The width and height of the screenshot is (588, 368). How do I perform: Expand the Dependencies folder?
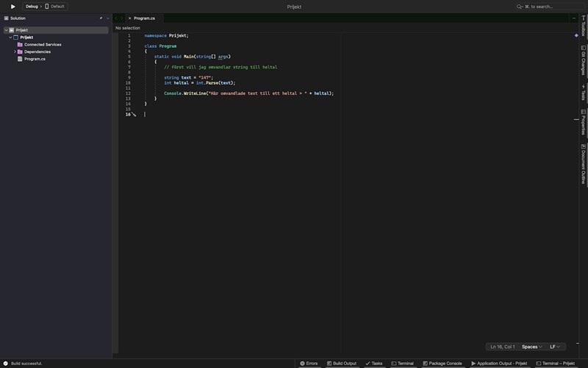[x=14, y=52]
